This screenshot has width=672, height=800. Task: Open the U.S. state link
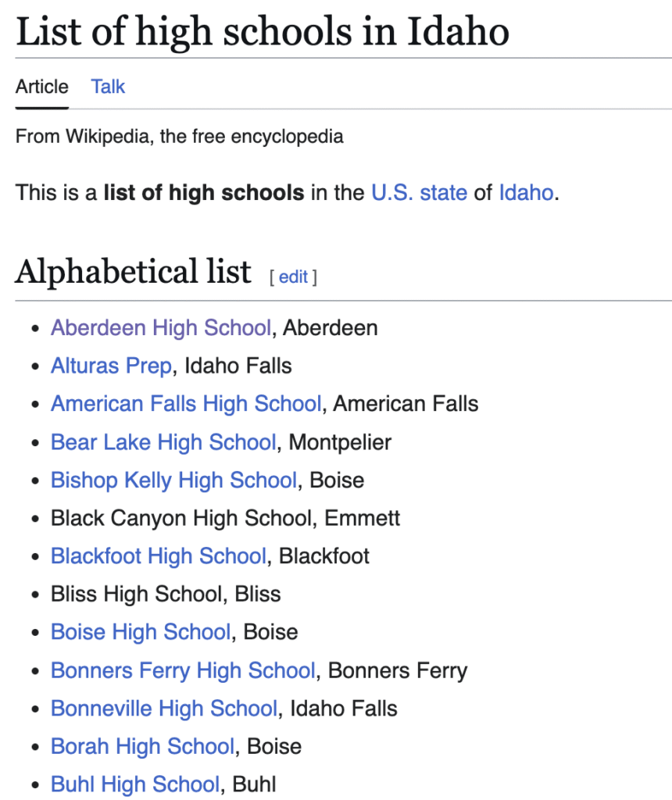tap(419, 192)
